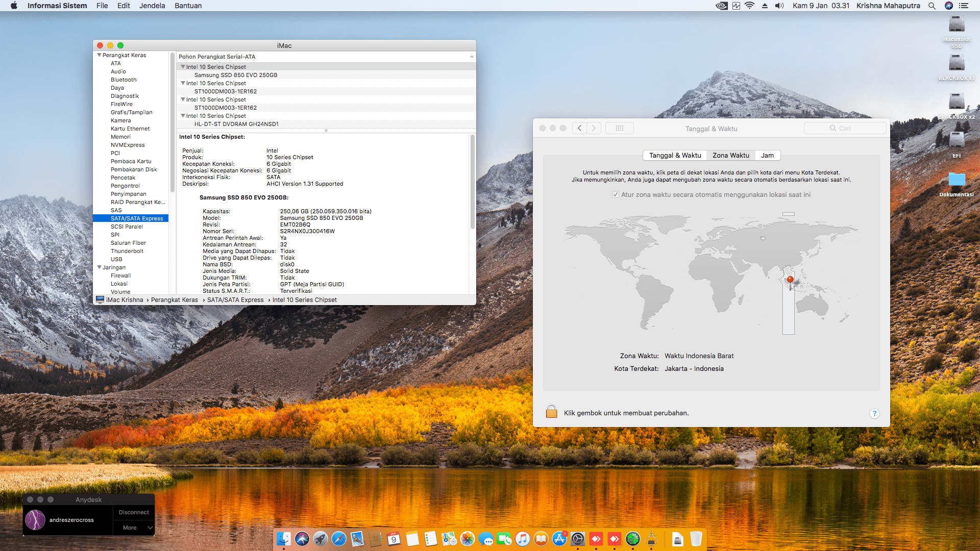
Task: Open the help question mark button
Action: coord(874,413)
